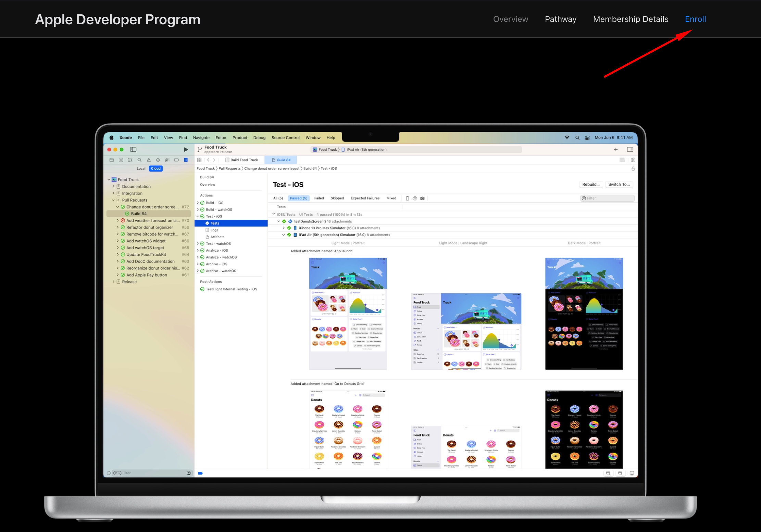Screen dimensions: 761x532
Task: Click the Rebuild... button
Action: click(591, 184)
